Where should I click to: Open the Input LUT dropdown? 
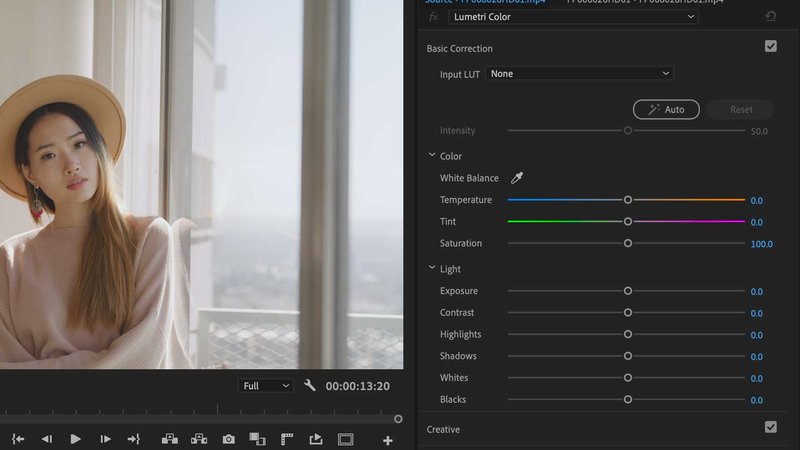579,73
